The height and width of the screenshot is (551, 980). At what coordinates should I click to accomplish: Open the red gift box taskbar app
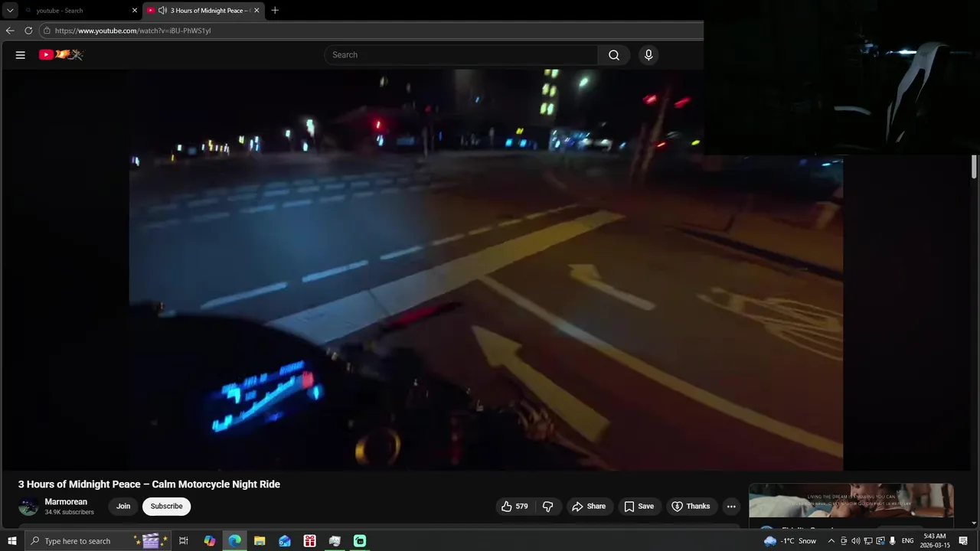[309, 541]
